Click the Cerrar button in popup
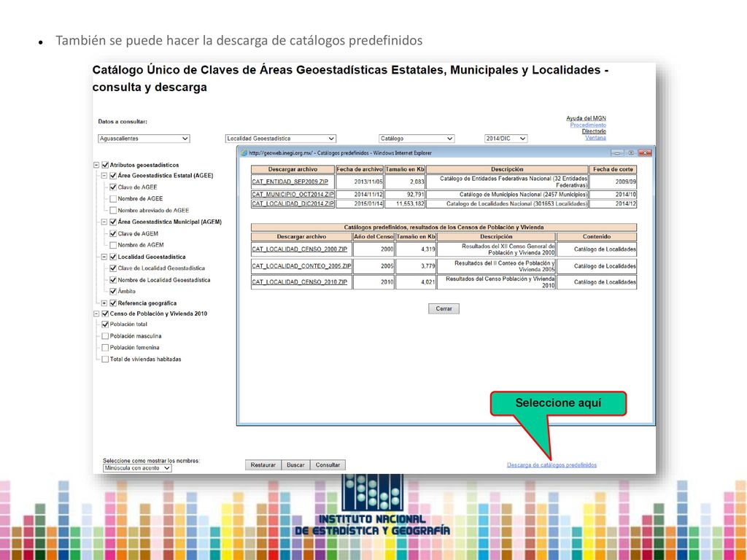 (444, 308)
